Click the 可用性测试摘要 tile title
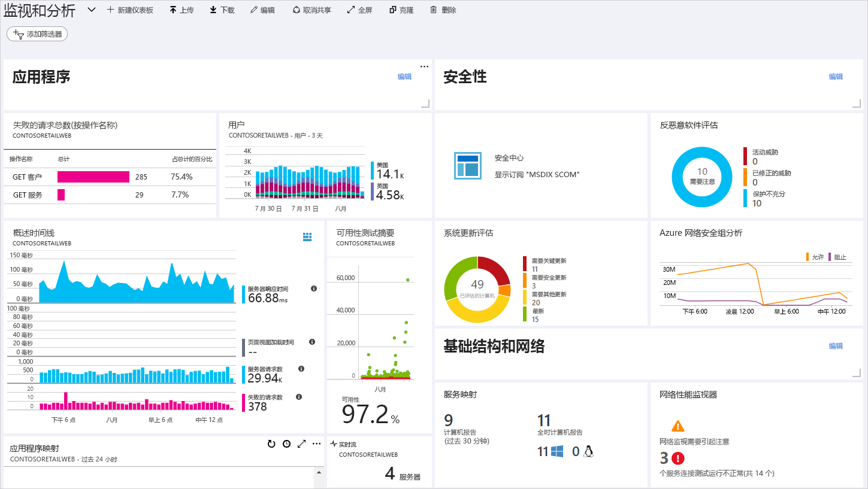Screen dimensions: 868x489 [x=365, y=233]
